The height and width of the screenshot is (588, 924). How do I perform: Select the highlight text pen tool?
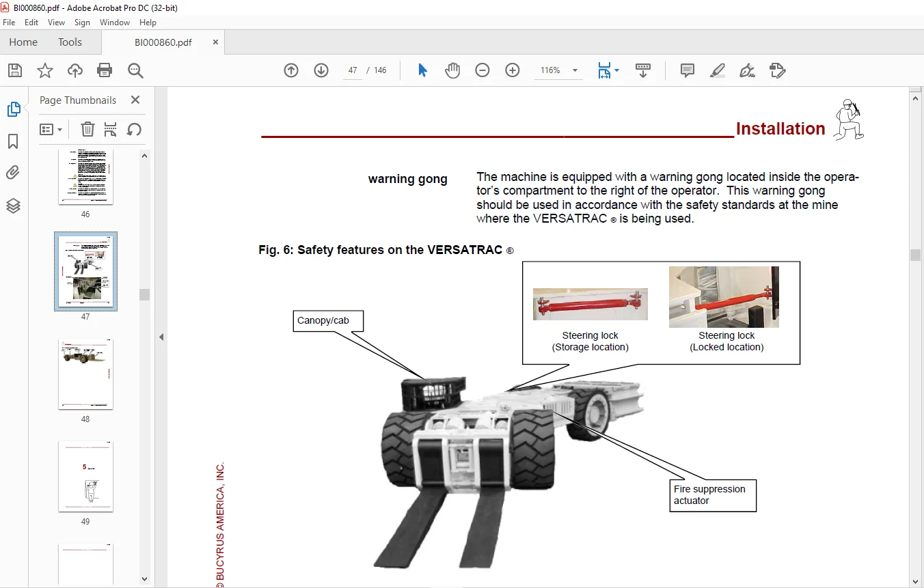(718, 70)
